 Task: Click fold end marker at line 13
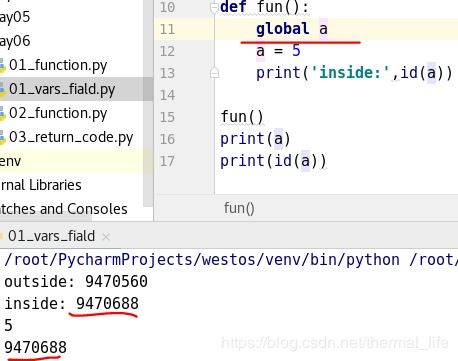tap(214, 73)
